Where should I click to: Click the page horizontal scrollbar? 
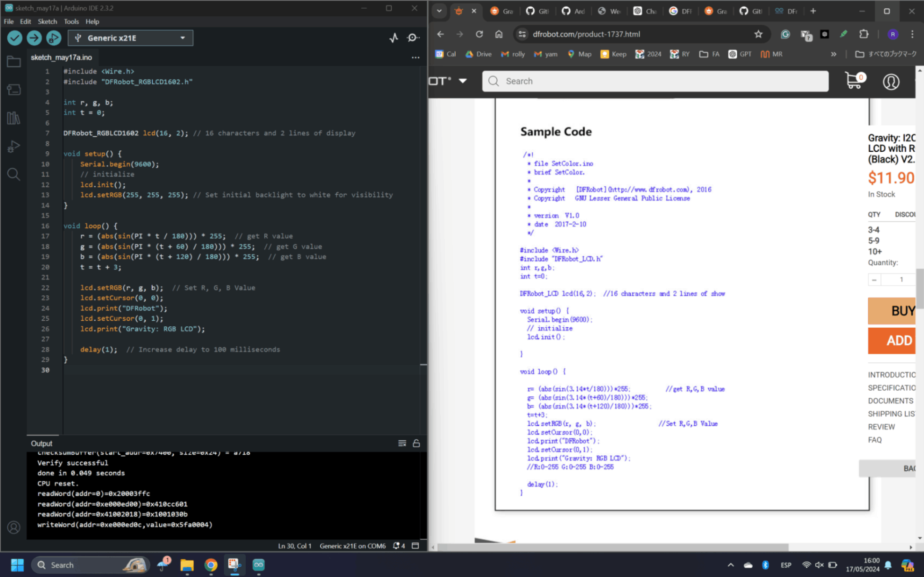tap(612, 547)
